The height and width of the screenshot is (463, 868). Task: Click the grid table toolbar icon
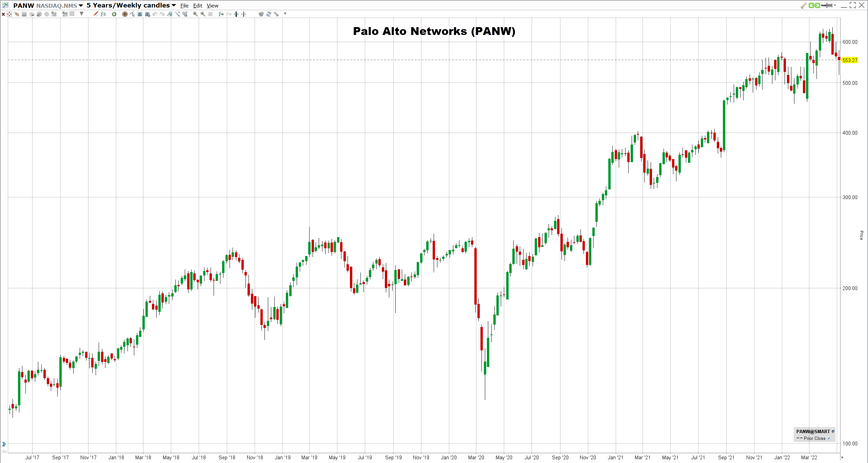pyautogui.click(x=24, y=14)
